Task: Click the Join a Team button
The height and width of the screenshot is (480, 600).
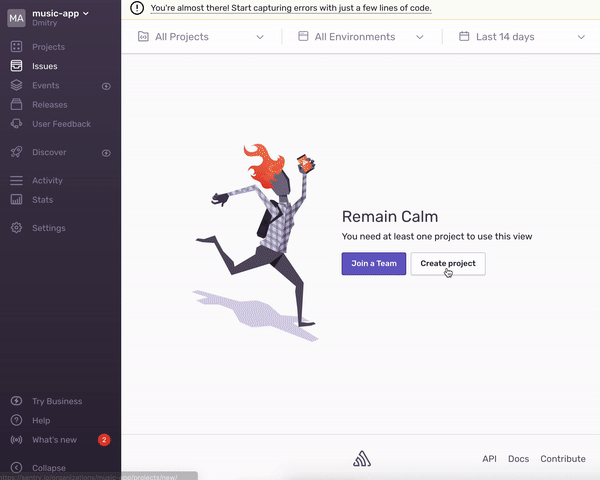Action: pos(374,263)
